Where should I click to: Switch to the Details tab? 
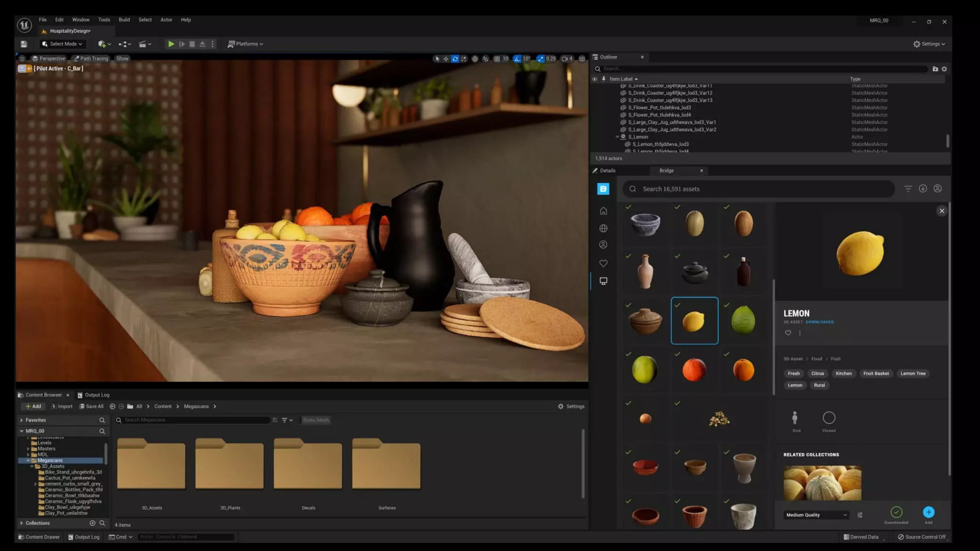click(x=607, y=171)
